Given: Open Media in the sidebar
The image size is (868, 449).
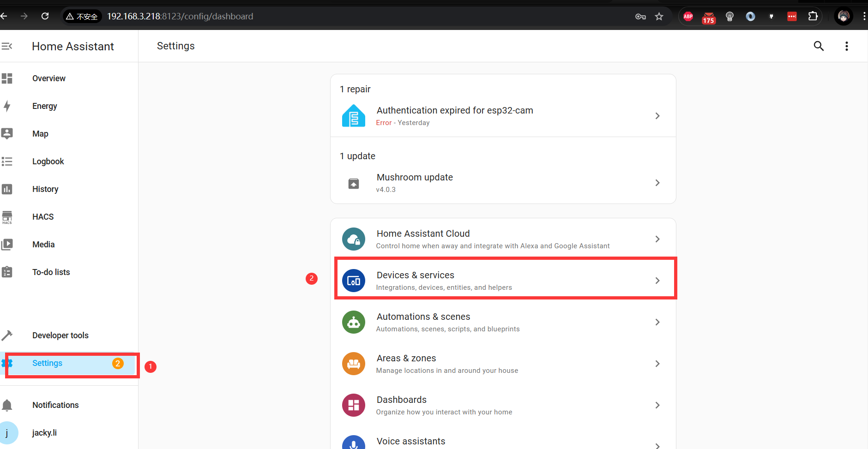Looking at the screenshot, I should tap(68, 245).
